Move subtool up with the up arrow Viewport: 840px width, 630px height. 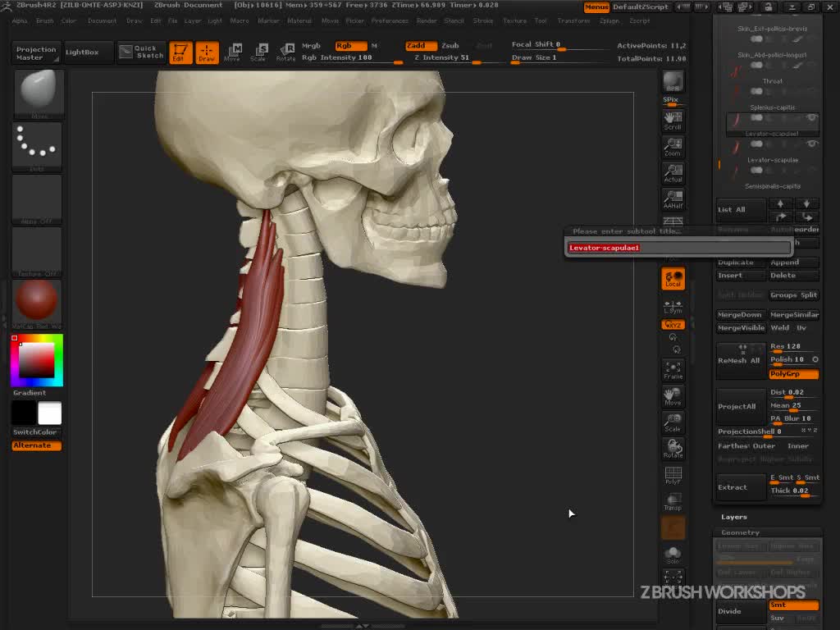(781, 203)
